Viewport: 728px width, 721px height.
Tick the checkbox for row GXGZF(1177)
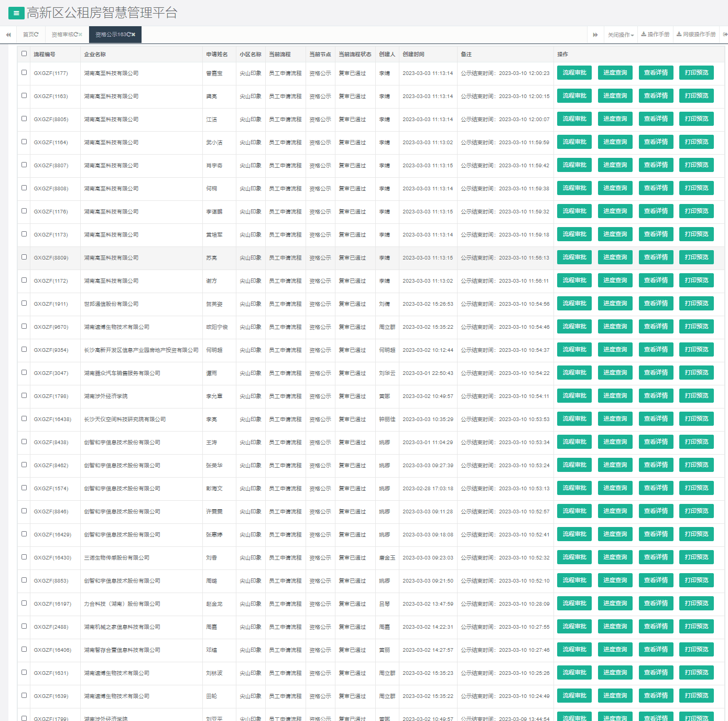tap(24, 72)
